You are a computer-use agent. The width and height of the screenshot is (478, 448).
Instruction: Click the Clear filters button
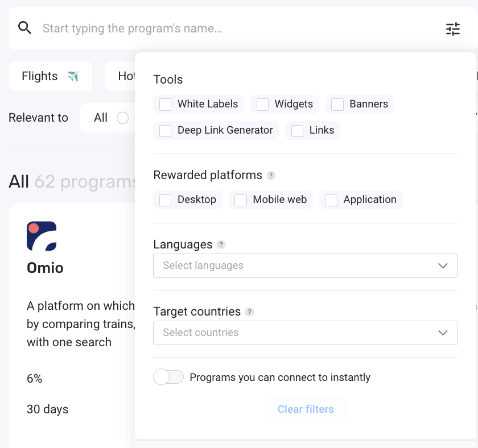(306, 409)
